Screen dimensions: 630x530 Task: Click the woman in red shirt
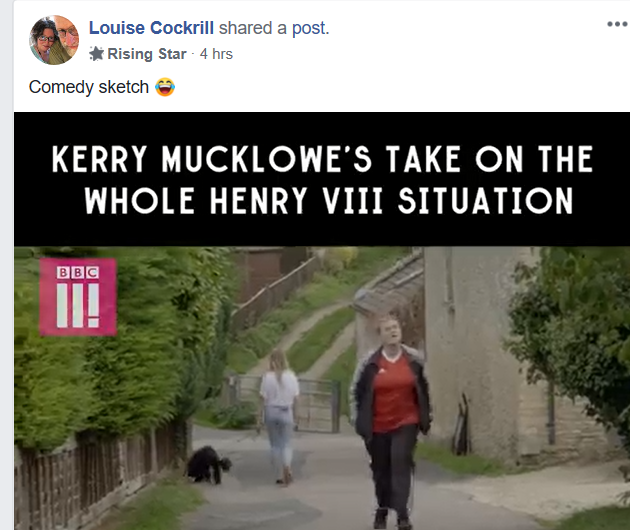point(391,420)
